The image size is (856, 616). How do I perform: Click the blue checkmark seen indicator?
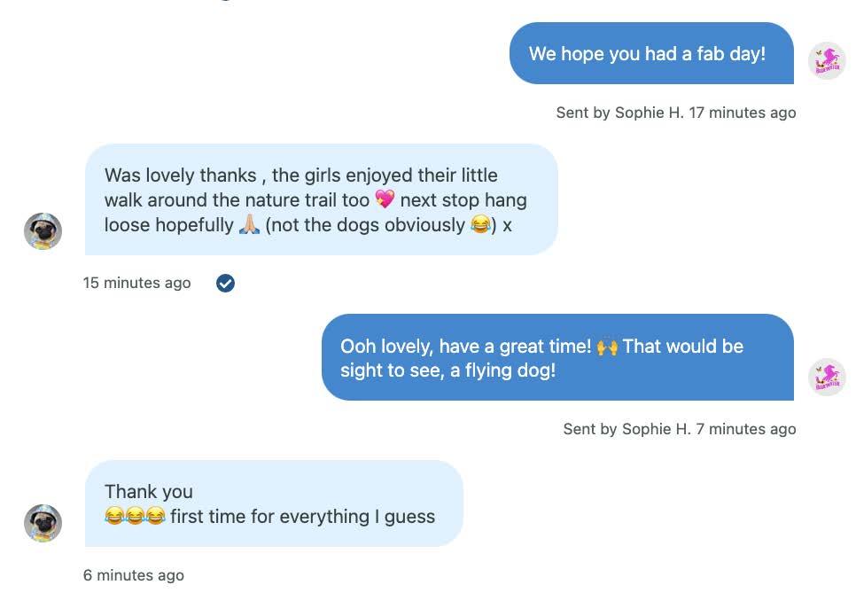point(226,283)
